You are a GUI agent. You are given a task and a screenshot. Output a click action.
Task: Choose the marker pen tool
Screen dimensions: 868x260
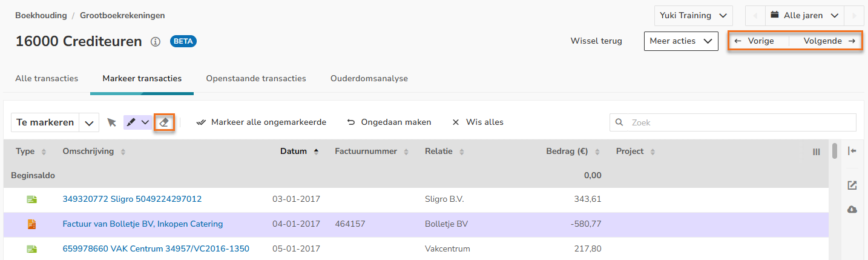coord(131,122)
